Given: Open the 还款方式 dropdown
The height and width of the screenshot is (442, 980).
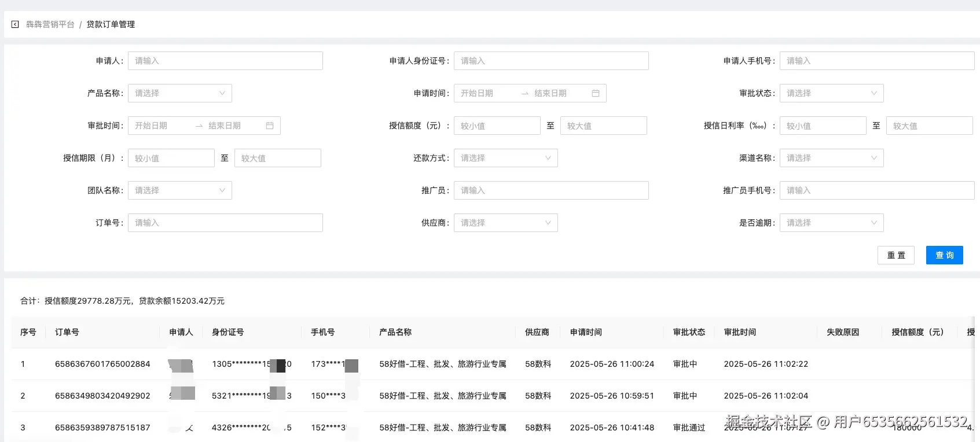Looking at the screenshot, I should coord(506,158).
